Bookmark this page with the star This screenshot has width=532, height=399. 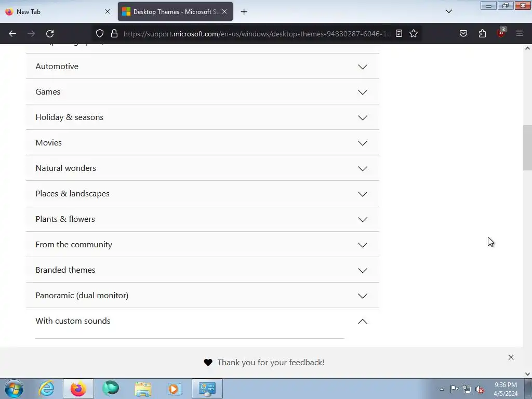pos(413,33)
